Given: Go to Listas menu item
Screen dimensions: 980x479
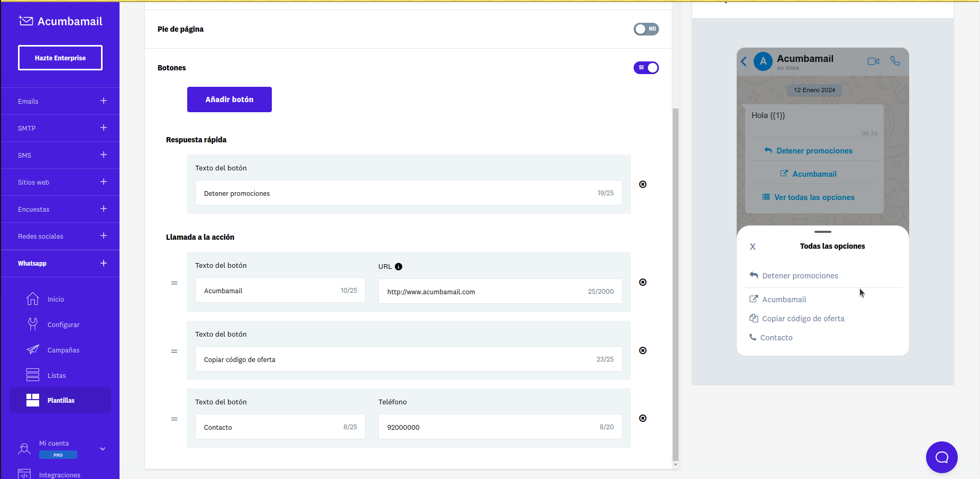Looking at the screenshot, I should pos(57,376).
